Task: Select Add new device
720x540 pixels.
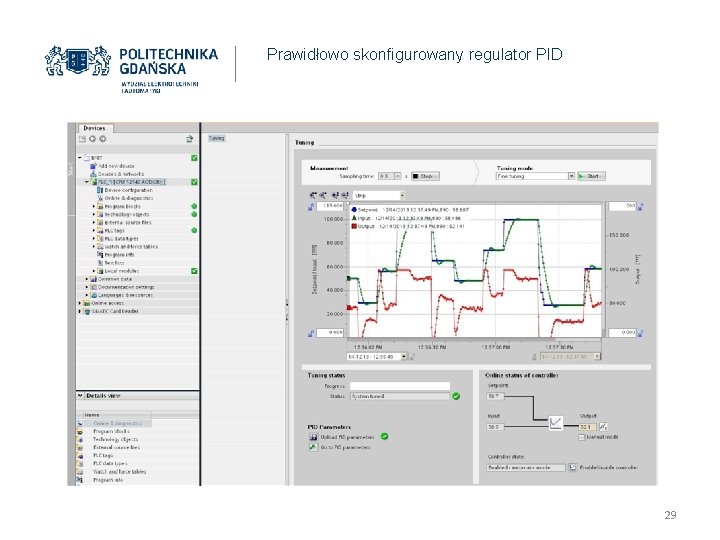Action: click(116, 166)
